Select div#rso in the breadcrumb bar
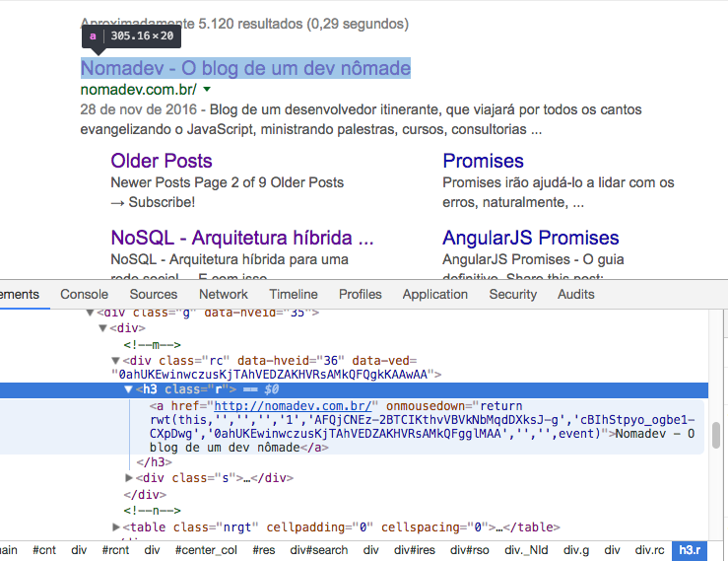The width and height of the screenshot is (728, 561). coord(469,550)
